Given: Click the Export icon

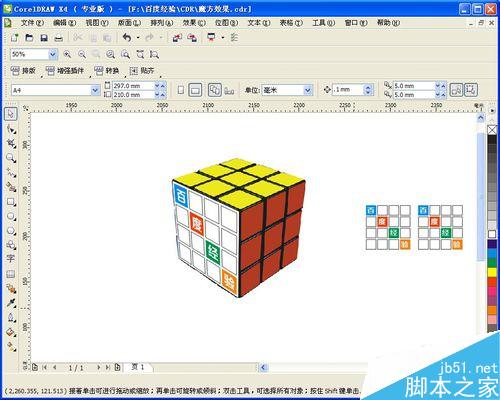Looking at the screenshot, I should pos(192,38).
